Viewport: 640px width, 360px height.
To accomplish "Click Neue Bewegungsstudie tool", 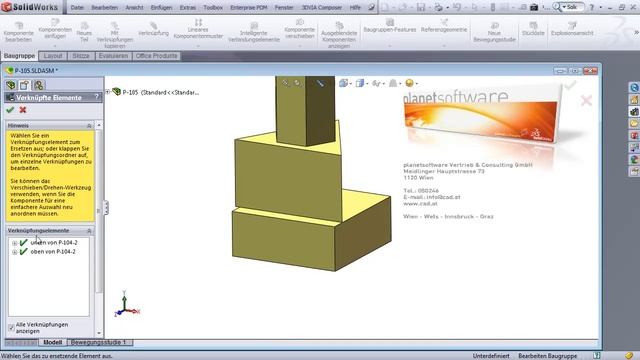I will (x=494, y=33).
